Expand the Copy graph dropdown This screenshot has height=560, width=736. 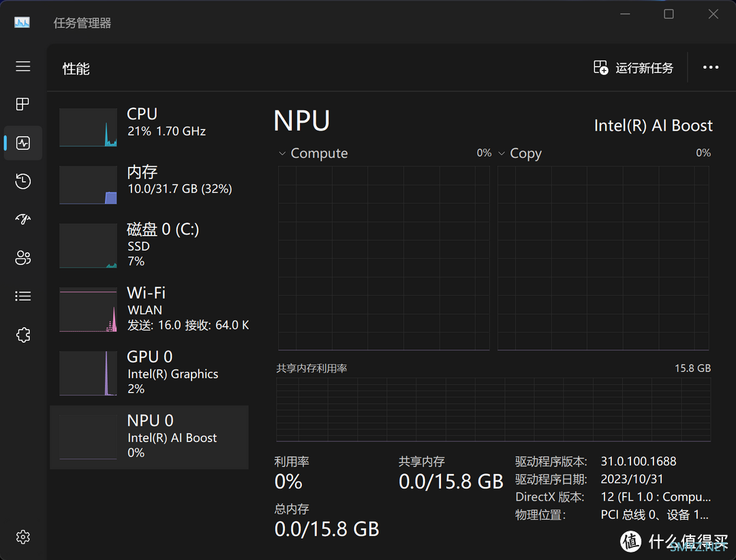502,153
